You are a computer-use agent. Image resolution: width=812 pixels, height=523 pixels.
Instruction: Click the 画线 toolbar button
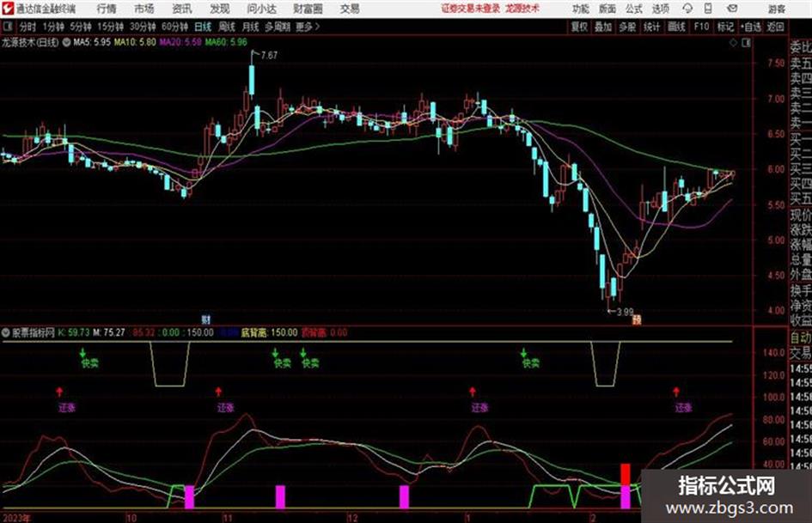(676, 27)
